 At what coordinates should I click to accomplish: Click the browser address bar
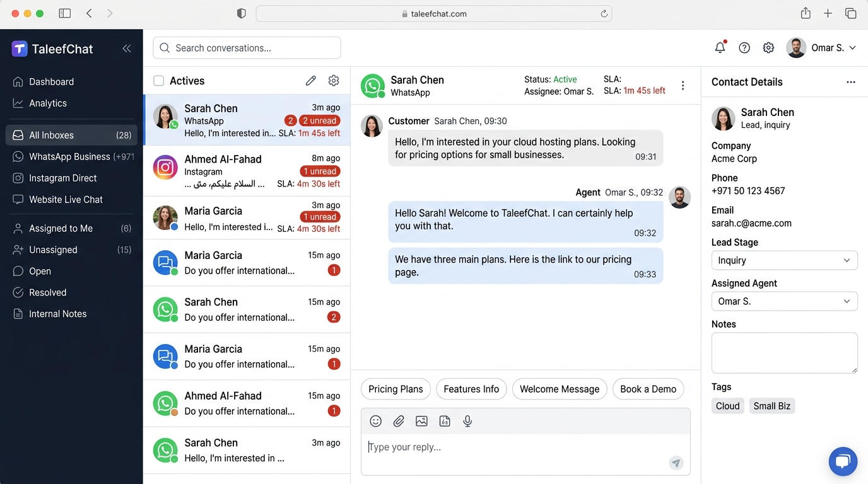(x=433, y=13)
